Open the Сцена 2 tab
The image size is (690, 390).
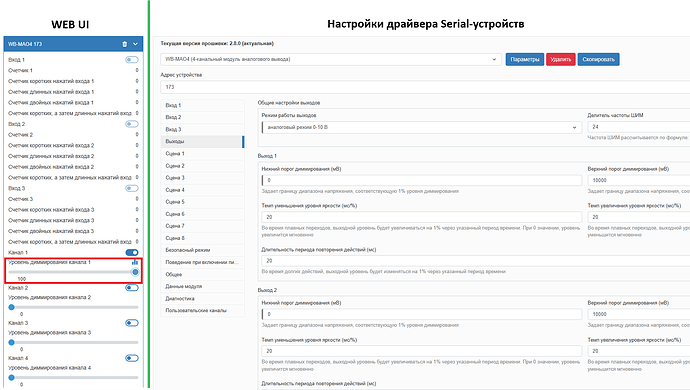pos(202,166)
